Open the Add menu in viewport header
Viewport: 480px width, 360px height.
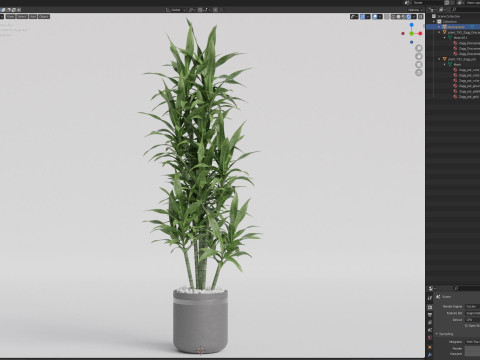click(x=33, y=16)
